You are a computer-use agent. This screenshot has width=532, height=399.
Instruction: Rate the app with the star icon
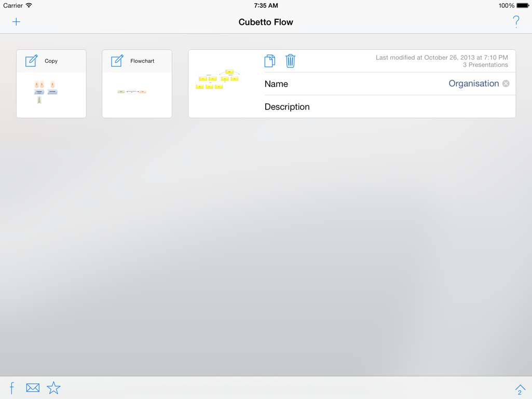tap(53, 388)
